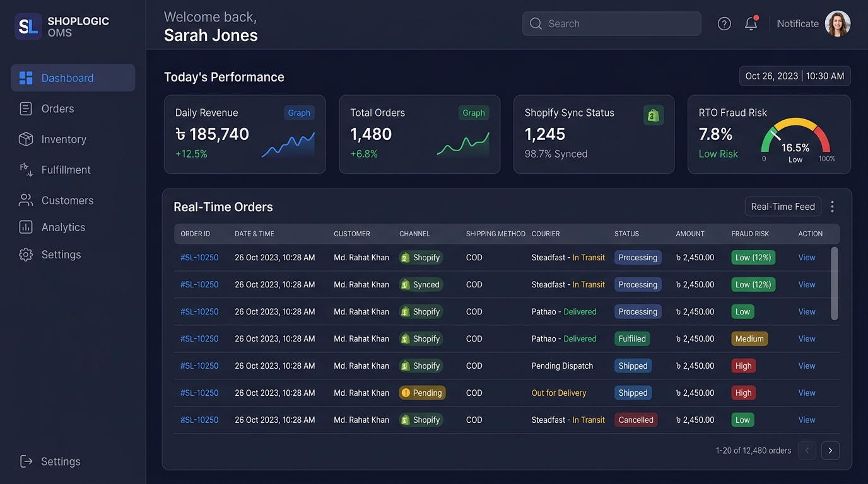Go to previous page of orders
The width and height of the screenshot is (868, 484).
807,451
